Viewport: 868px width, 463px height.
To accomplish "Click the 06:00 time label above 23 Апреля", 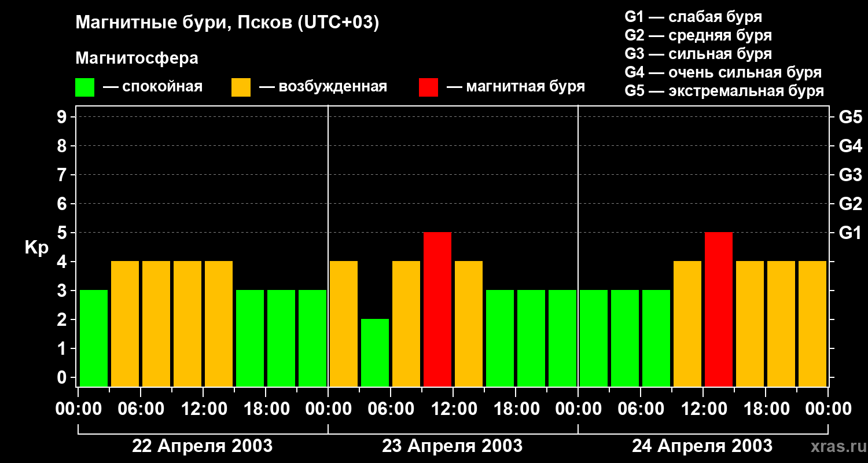I will click(390, 409).
